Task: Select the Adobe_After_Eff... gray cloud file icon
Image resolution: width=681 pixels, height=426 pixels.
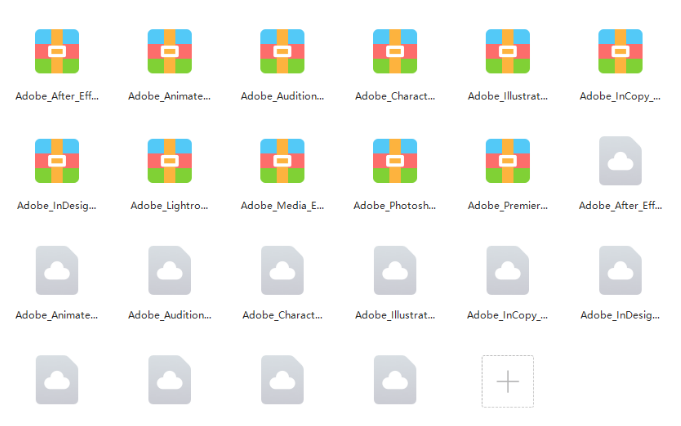Action: (620, 161)
